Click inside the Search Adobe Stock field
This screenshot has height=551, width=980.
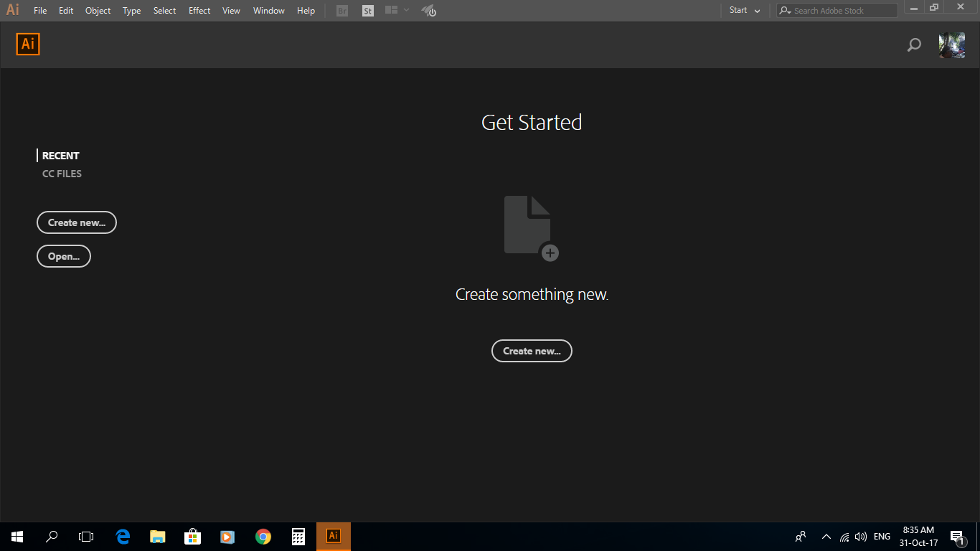(836, 10)
